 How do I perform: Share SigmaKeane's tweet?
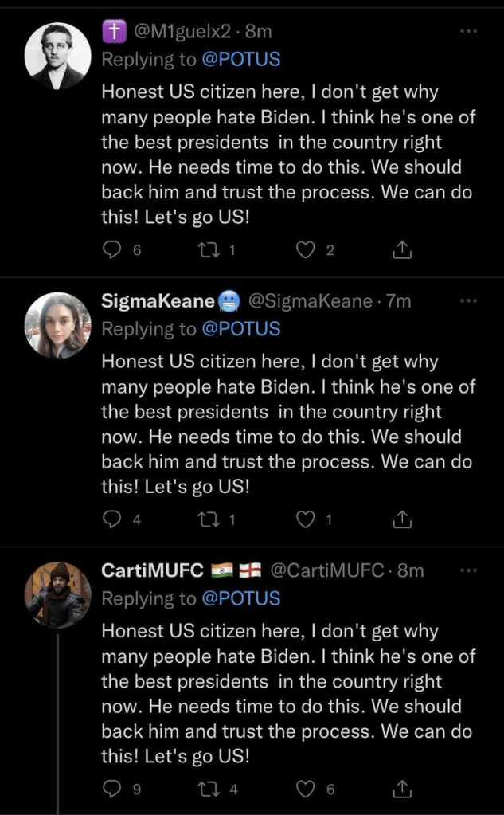pyautogui.click(x=403, y=519)
